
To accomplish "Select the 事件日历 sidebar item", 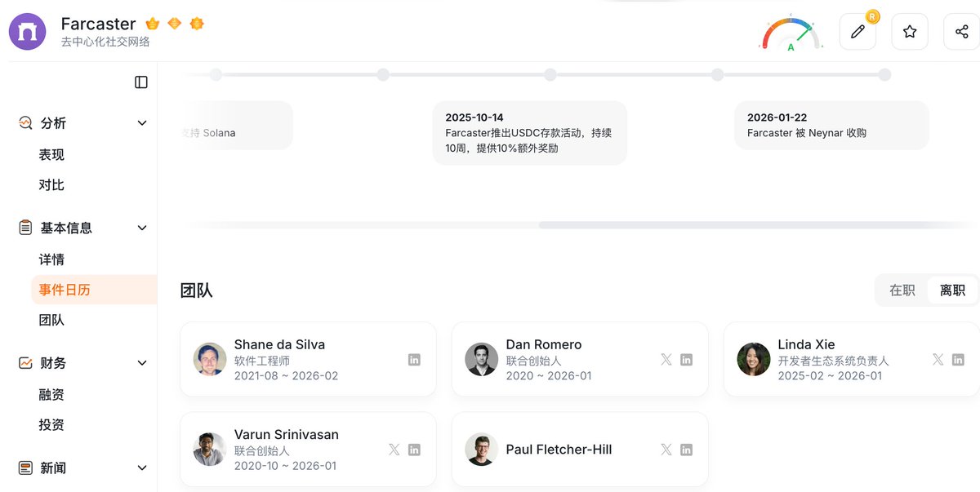I will coord(94,290).
